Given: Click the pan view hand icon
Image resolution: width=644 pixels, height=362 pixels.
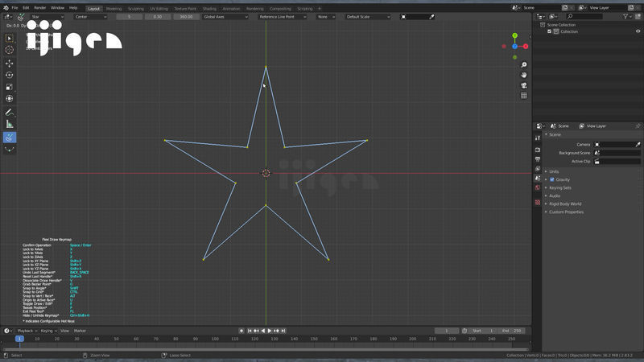Looking at the screenshot, I should pos(524,75).
